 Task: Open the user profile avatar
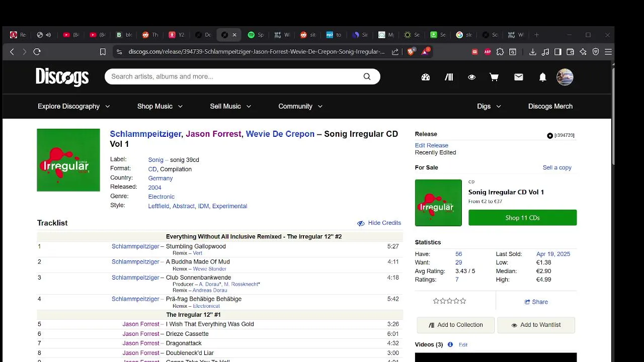[x=565, y=77]
